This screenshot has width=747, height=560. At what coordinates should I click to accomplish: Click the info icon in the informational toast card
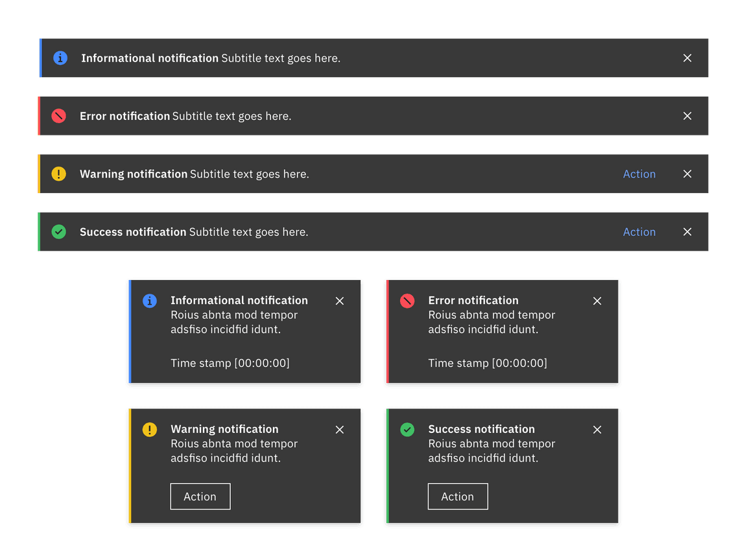click(x=150, y=301)
